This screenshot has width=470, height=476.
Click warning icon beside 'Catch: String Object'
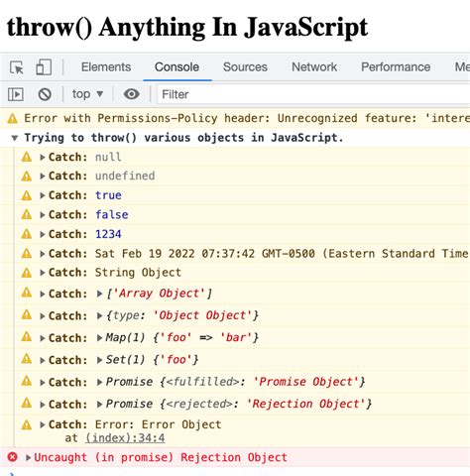click(27, 273)
